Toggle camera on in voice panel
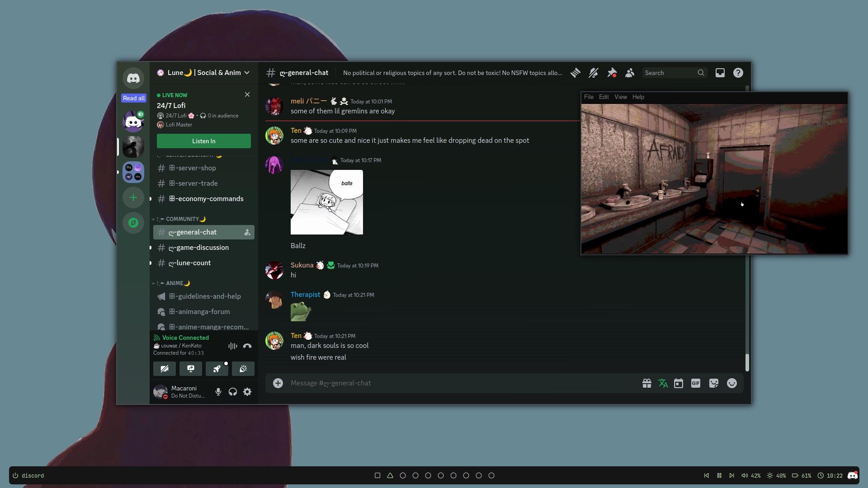This screenshot has height=488, width=868. click(165, 369)
